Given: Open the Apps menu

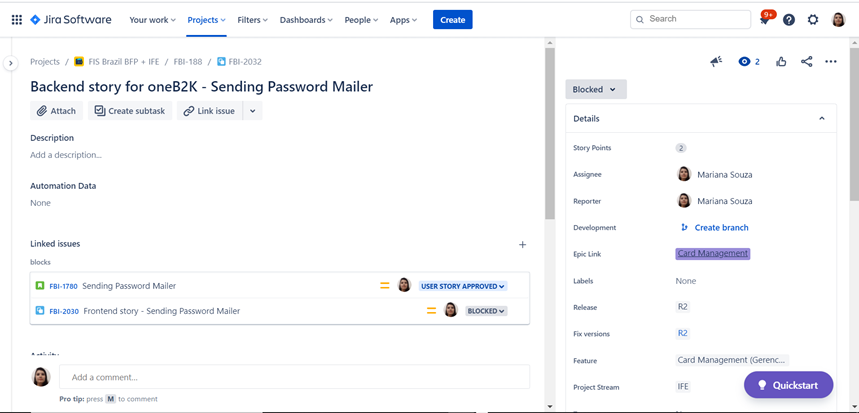Looking at the screenshot, I should 403,20.
